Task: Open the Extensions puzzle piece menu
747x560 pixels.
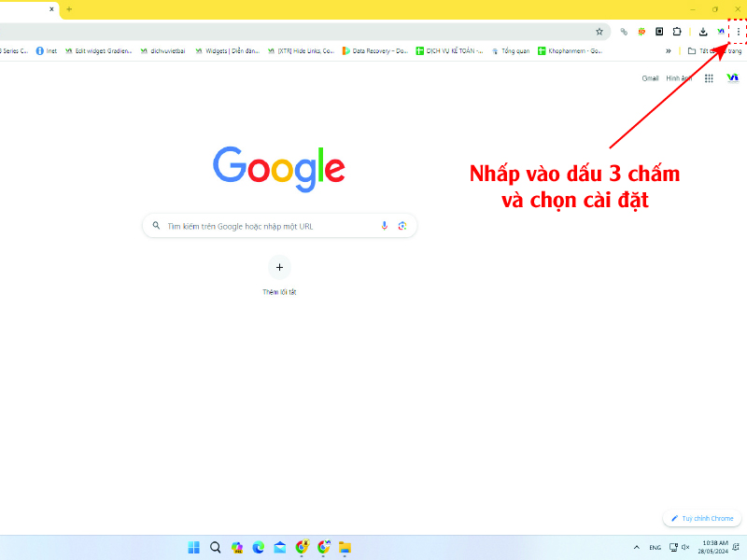Action: [677, 32]
